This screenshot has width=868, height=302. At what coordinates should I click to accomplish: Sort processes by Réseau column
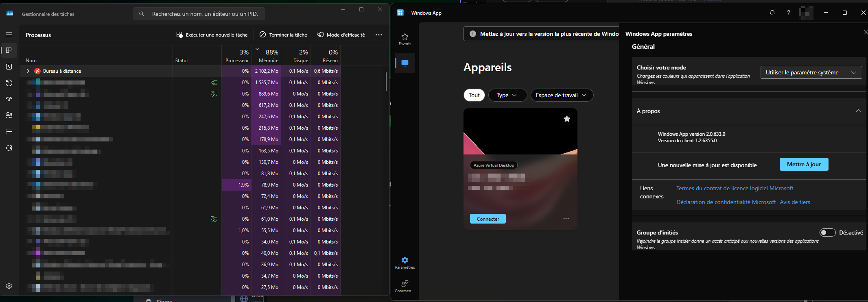pos(326,56)
